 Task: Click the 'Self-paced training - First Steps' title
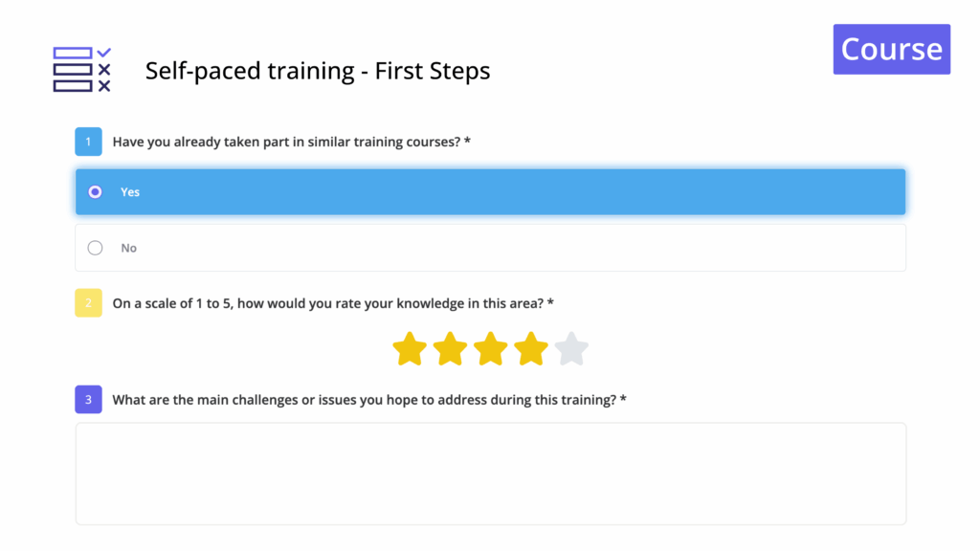[x=318, y=71]
